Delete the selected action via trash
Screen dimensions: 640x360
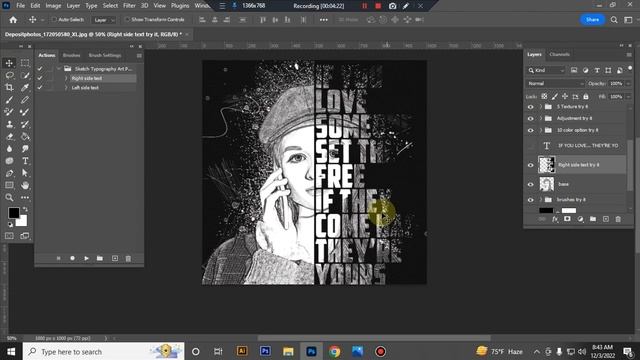pyautogui.click(x=128, y=258)
